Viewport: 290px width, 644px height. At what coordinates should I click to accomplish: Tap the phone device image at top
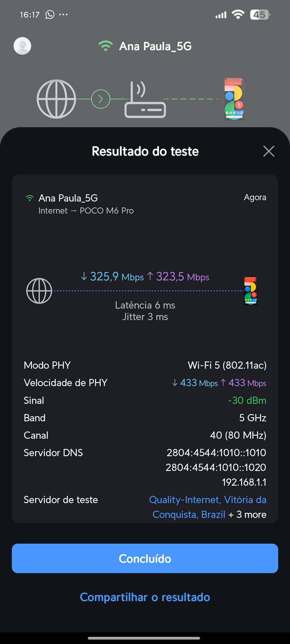[x=234, y=99]
